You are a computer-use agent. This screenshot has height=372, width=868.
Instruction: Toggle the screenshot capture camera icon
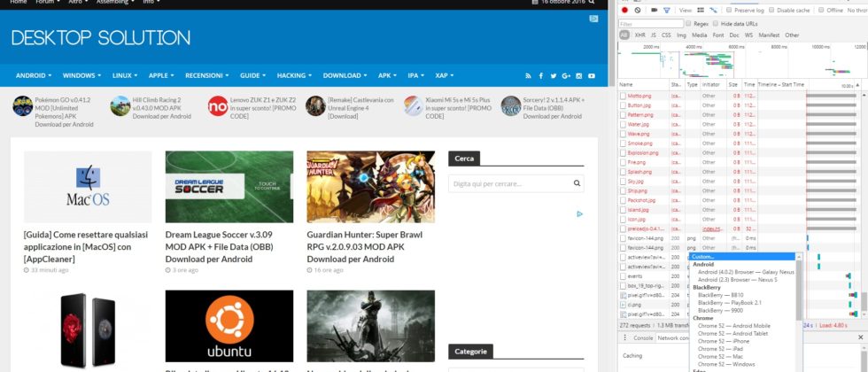pos(654,10)
